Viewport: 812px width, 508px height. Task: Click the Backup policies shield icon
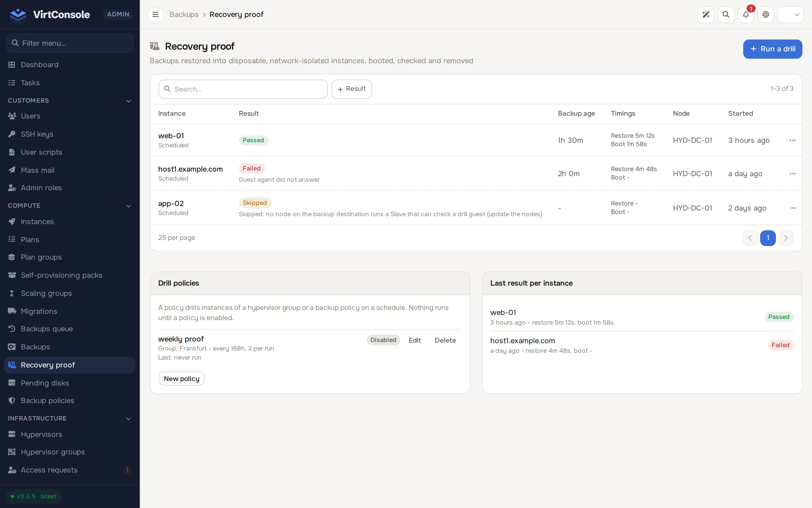pos(12,400)
